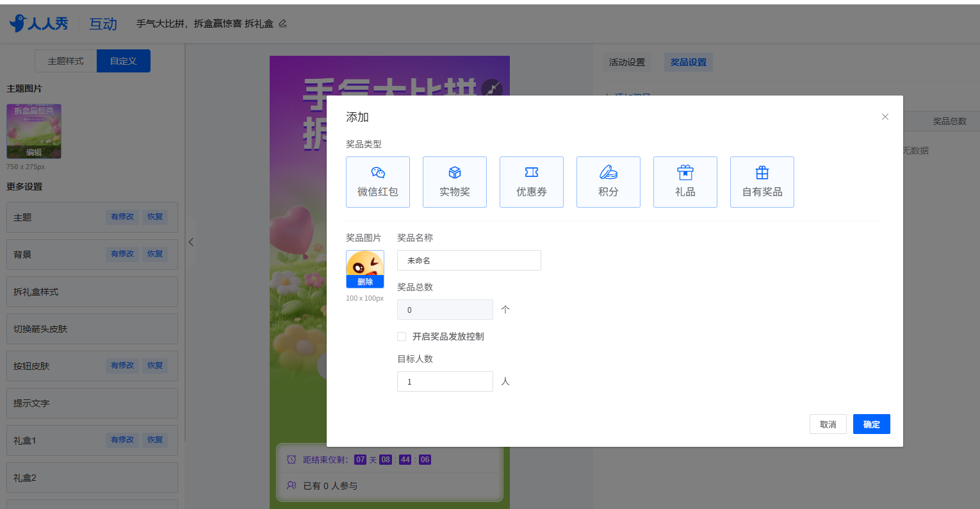Enable the 开启奖品发放控制 checkbox
Image resolution: width=980 pixels, height=509 pixels.
402,337
